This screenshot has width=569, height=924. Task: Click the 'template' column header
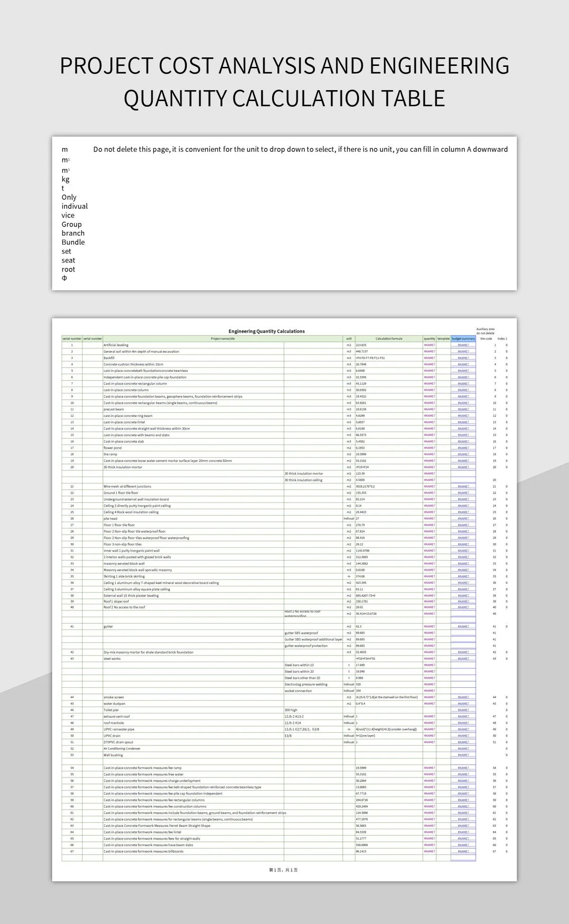(443, 339)
